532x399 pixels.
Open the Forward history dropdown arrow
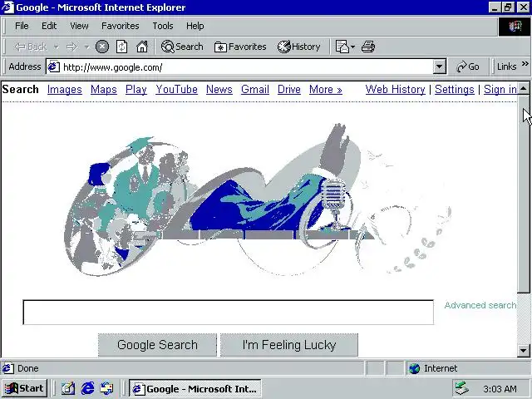86,47
